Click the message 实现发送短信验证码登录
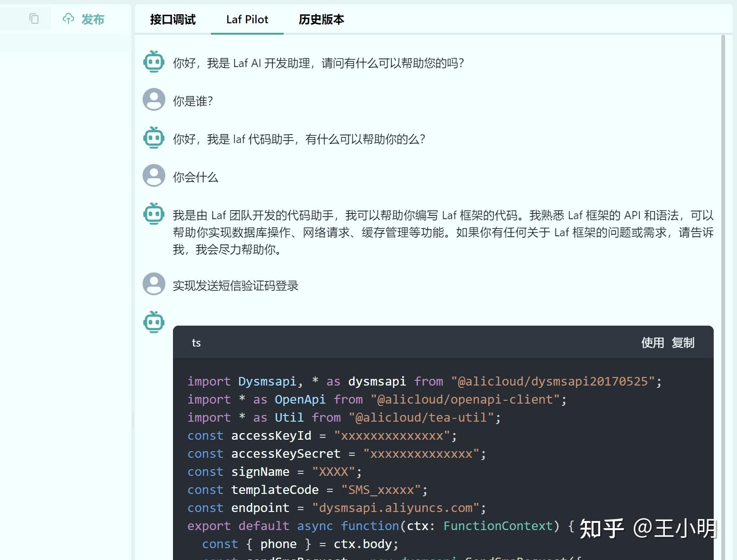The height and width of the screenshot is (560, 737). [235, 285]
